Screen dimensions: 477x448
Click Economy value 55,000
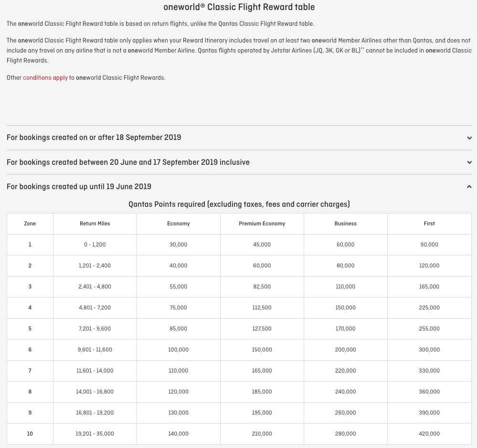[179, 287]
